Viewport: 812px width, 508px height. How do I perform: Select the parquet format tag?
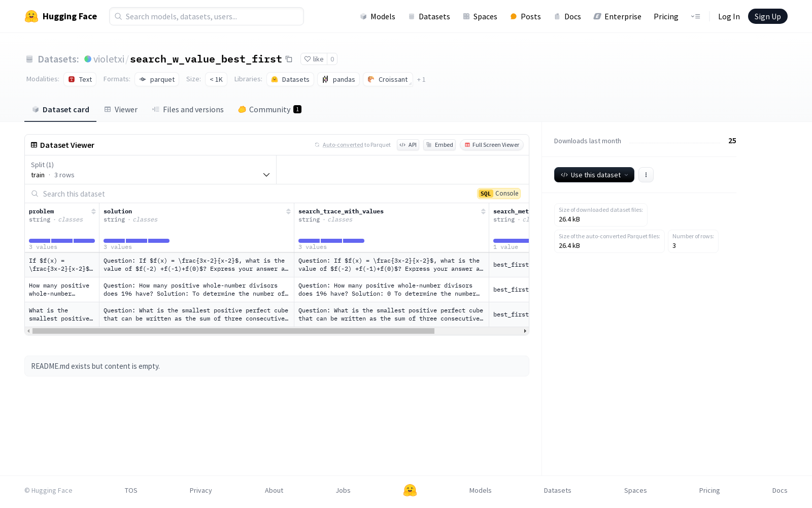157,79
